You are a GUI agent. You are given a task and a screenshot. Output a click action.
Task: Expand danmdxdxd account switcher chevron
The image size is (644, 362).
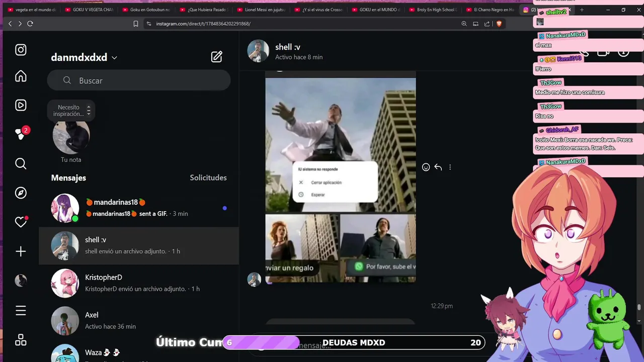click(x=114, y=58)
